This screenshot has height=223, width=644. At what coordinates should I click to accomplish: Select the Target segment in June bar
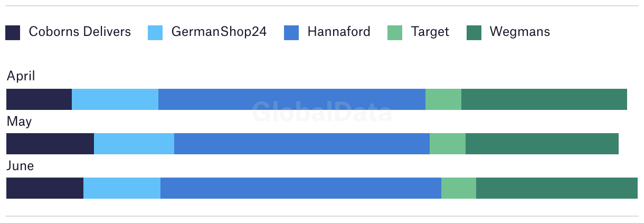coord(459,188)
